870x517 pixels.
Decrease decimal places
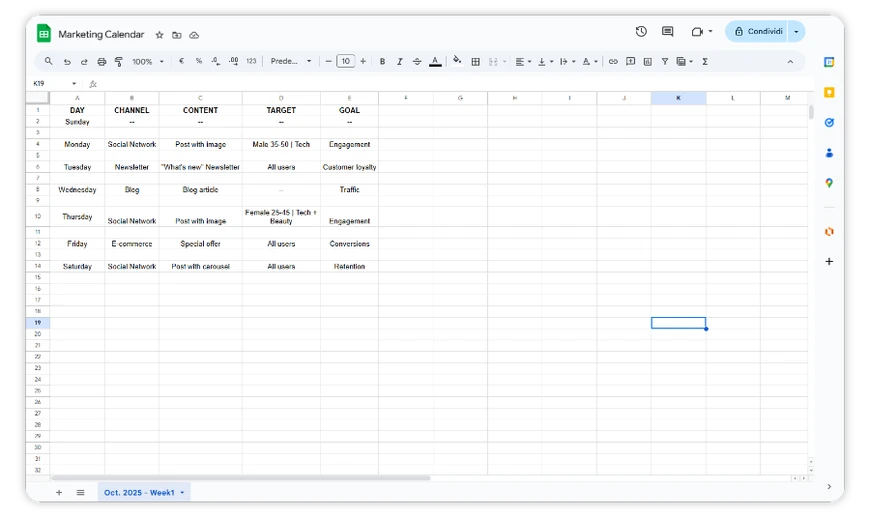[x=216, y=61]
